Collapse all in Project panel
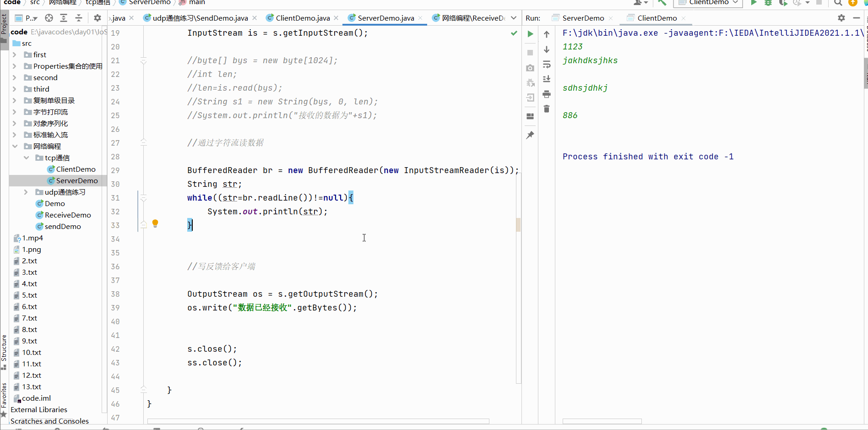The width and height of the screenshot is (868, 430). tap(79, 18)
